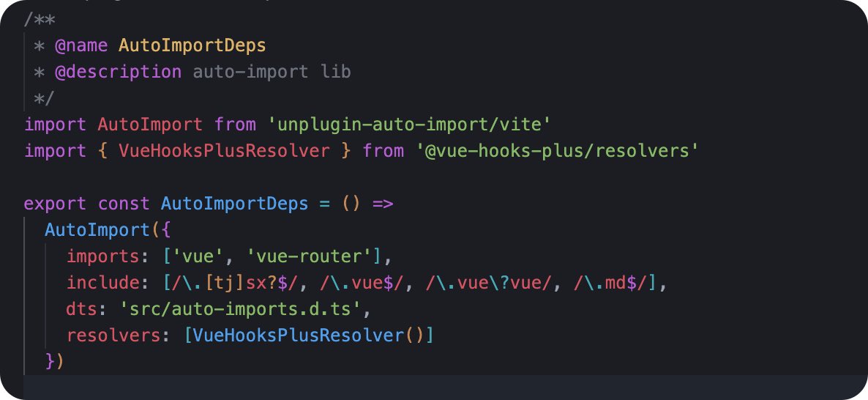Click the export keyword
868x400 pixels.
coord(55,204)
